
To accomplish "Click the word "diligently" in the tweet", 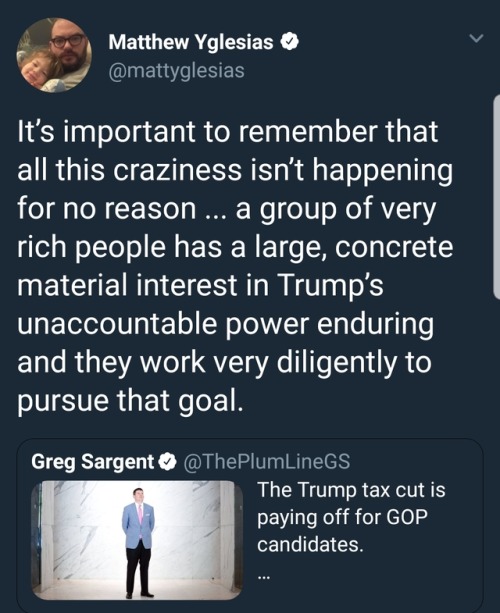I will (x=337, y=363).
